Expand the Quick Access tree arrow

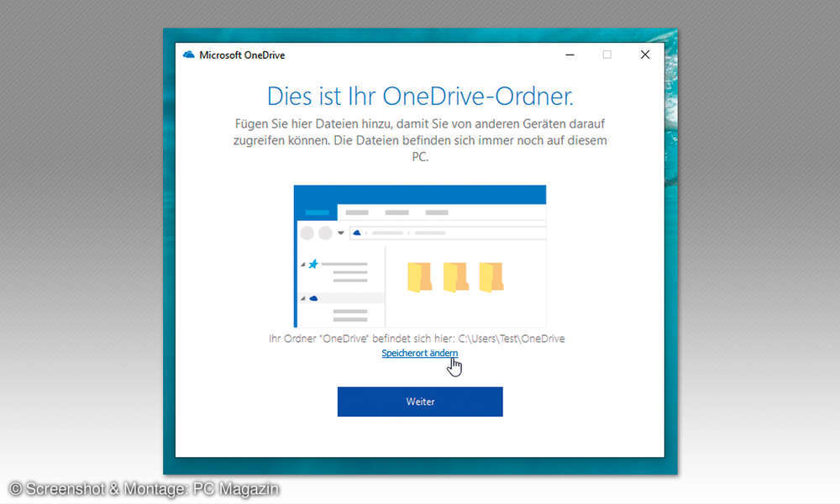point(302,264)
